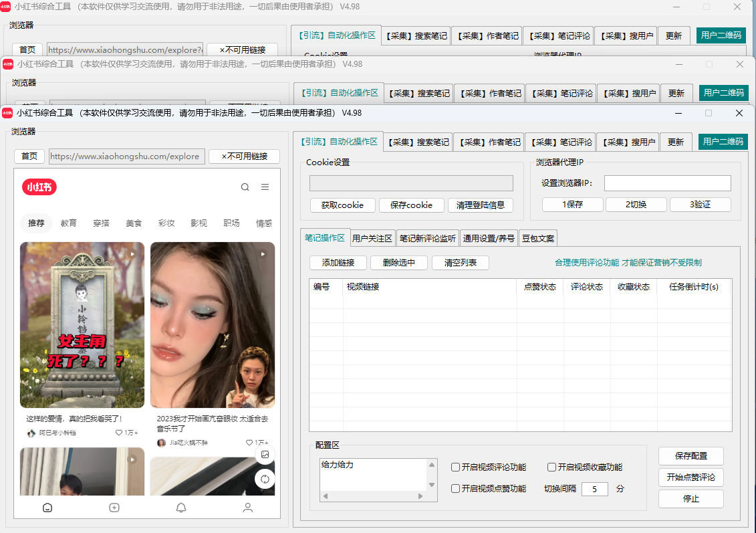Click the search magnifier icon in Xiaohongshu

tap(245, 187)
